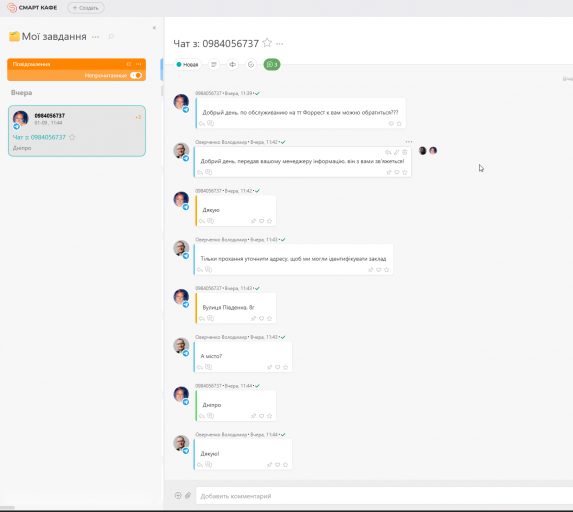This screenshot has height=512, width=573.
Task: Select the Повідомлення header tab
Action: (x=31, y=64)
